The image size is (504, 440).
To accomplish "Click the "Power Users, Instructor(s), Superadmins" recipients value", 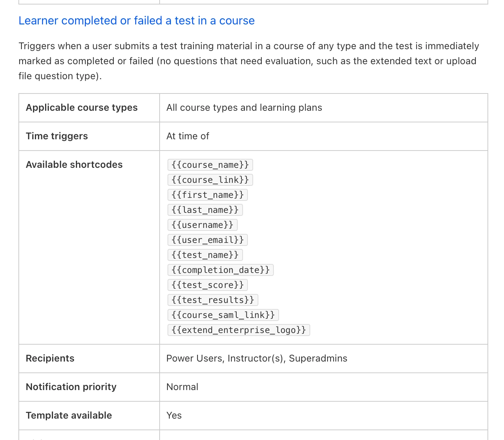I will pyautogui.click(x=257, y=359).
